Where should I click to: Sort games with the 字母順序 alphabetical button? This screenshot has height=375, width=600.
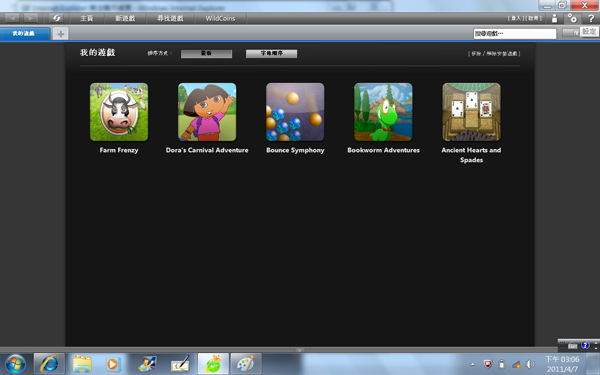(271, 54)
